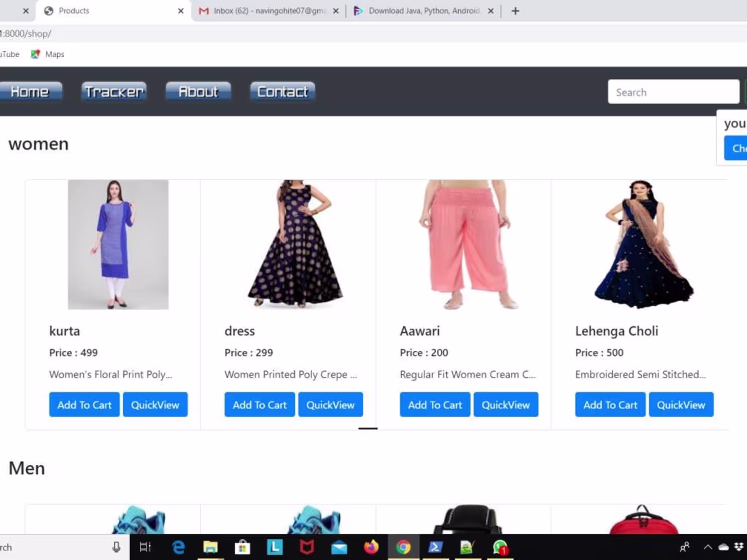Open the About page
The image size is (747, 560).
coord(198,92)
